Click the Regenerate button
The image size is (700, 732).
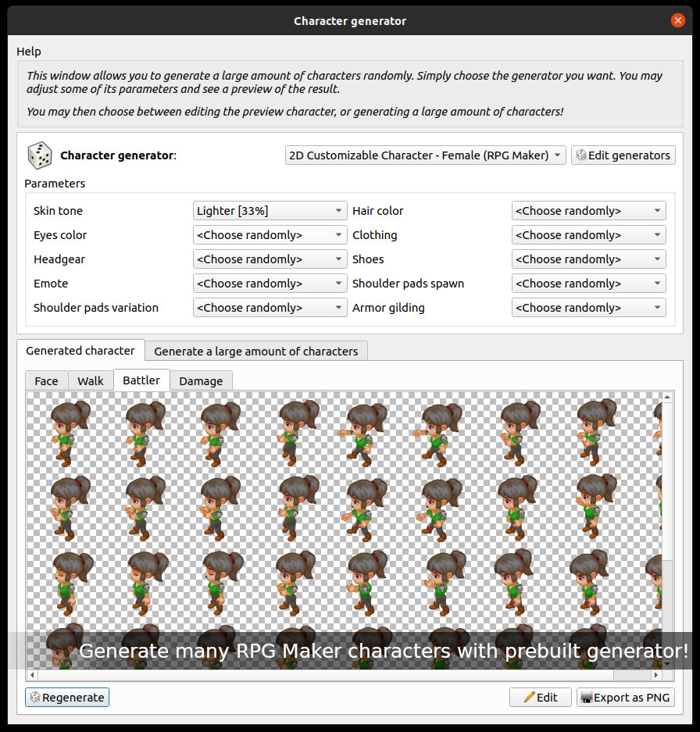(x=67, y=697)
